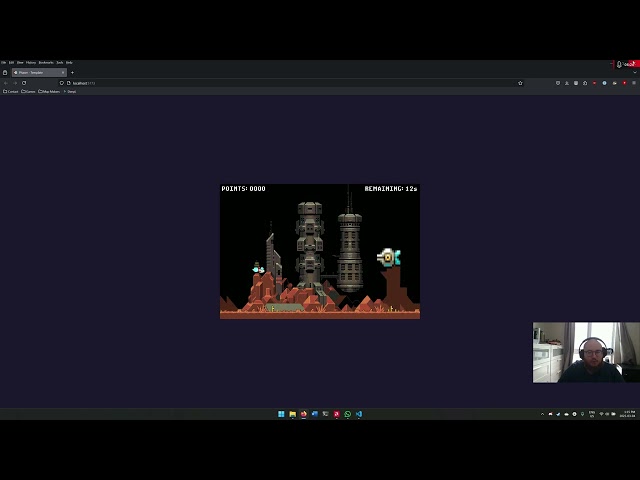The width and height of the screenshot is (640, 480).
Task: Go back to the previous page
Action: (6, 83)
